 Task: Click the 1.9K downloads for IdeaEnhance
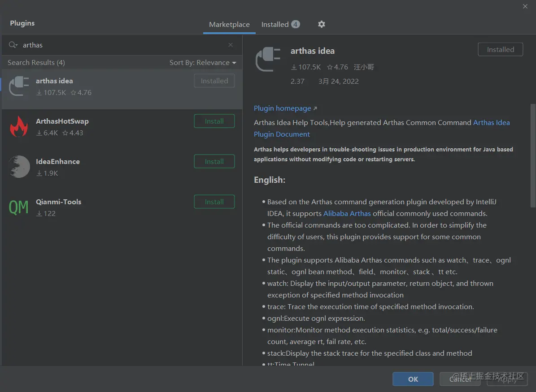click(x=51, y=173)
